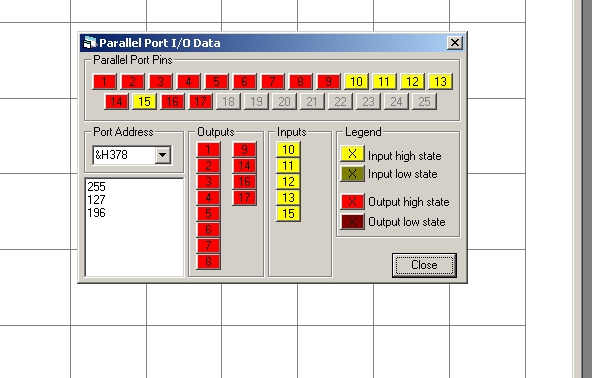Click yellow pin 15 in Parallel Port Pins
The height and width of the screenshot is (378, 592).
(x=144, y=102)
